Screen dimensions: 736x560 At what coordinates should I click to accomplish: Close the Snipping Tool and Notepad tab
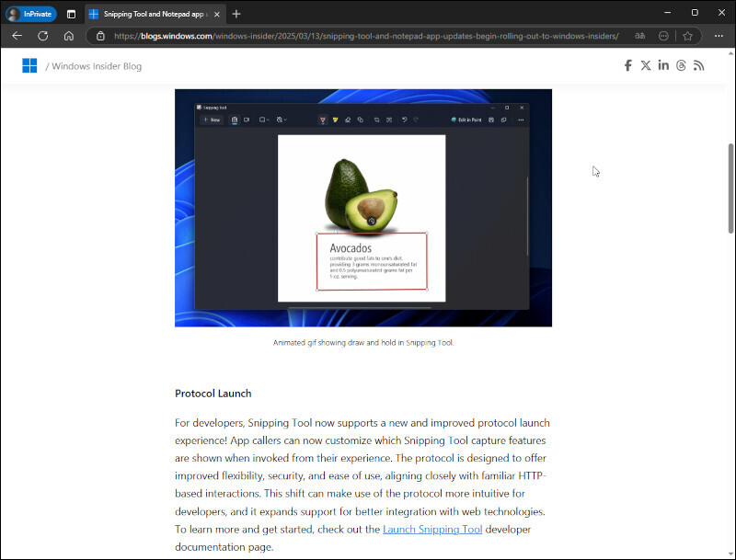(x=217, y=14)
